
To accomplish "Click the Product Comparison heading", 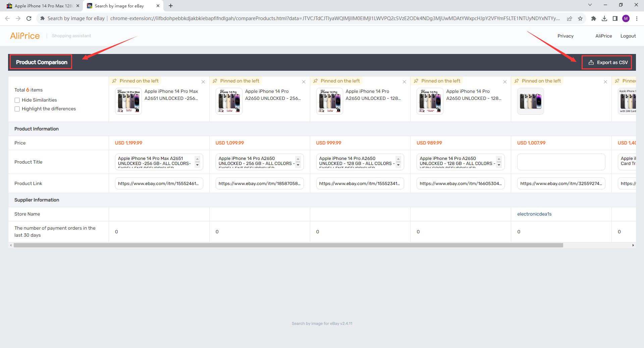I will click(x=42, y=62).
